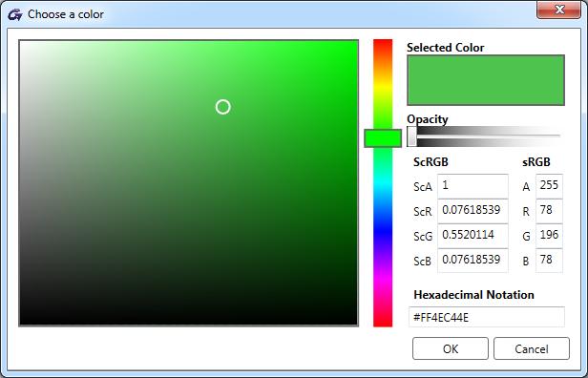Click the app icon in title bar
588x378 pixels.
(15, 14)
